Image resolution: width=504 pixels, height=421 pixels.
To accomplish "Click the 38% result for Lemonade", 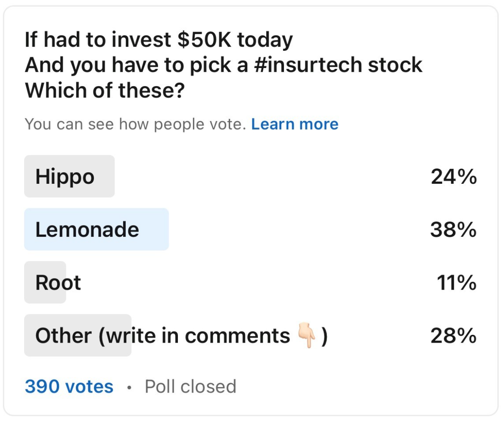I will pos(453,229).
